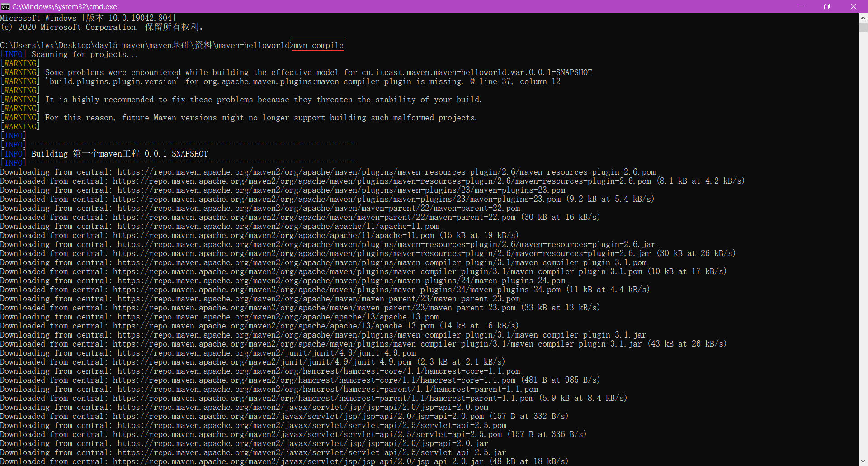Viewport: 868px width, 466px height.
Task: Click the vertical scrollbar thumb
Action: pos(863,27)
